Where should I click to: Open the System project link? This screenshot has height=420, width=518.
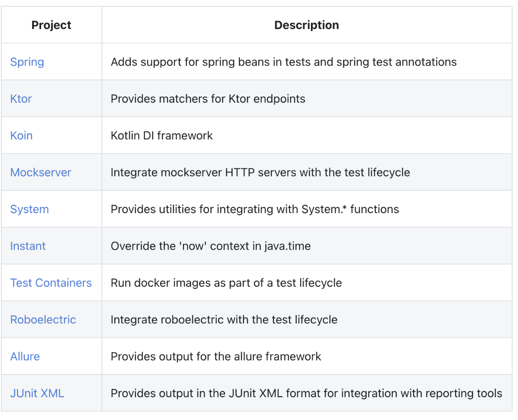tap(29, 209)
